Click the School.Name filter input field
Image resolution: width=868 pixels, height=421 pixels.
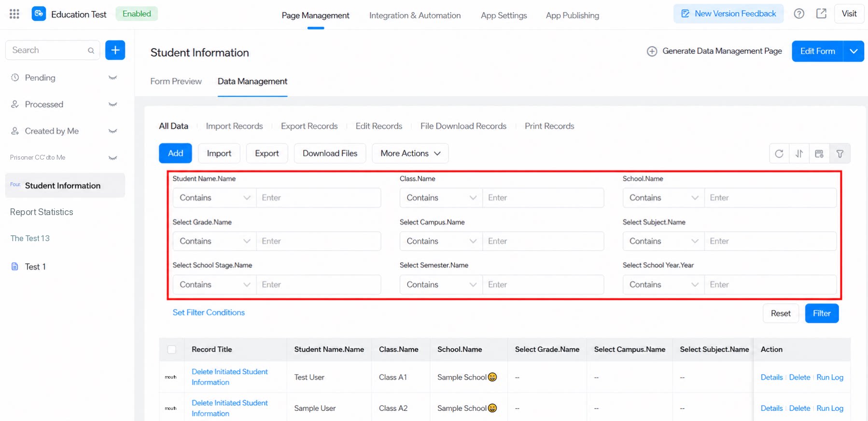click(770, 198)
